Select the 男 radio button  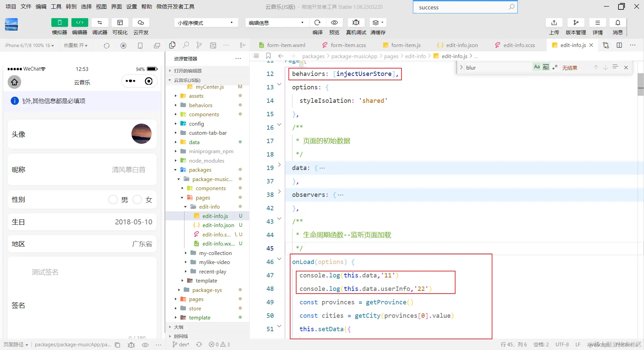click(113, 200)
